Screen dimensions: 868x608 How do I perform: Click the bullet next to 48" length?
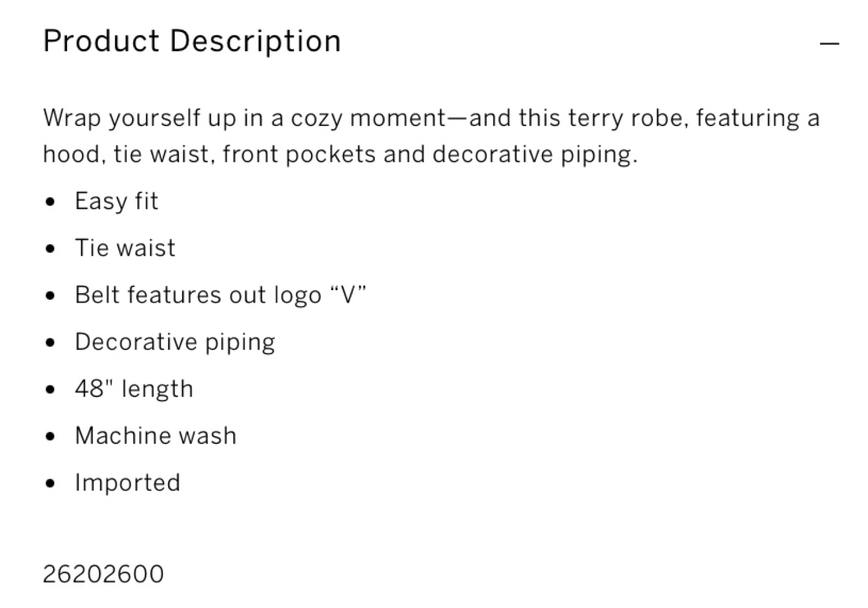coord(51,390)
